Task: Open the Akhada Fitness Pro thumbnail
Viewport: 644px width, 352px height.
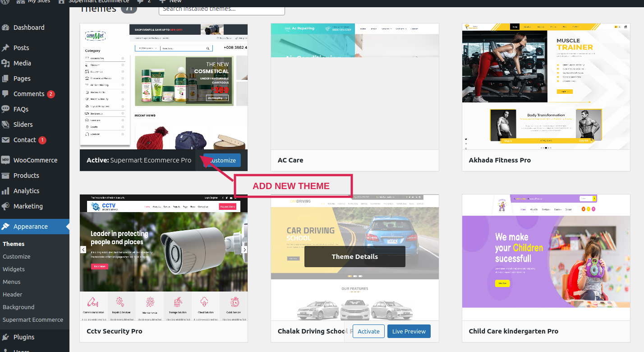Action: point(546,87)
